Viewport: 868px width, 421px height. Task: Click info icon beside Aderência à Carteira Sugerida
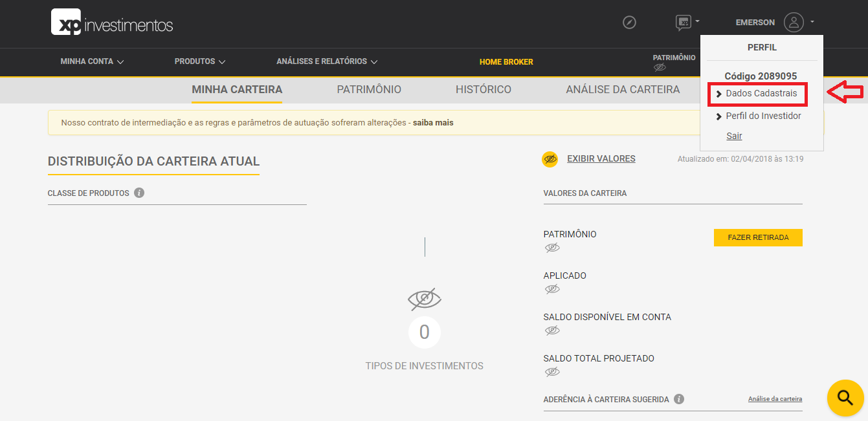[x=679, y=399]
